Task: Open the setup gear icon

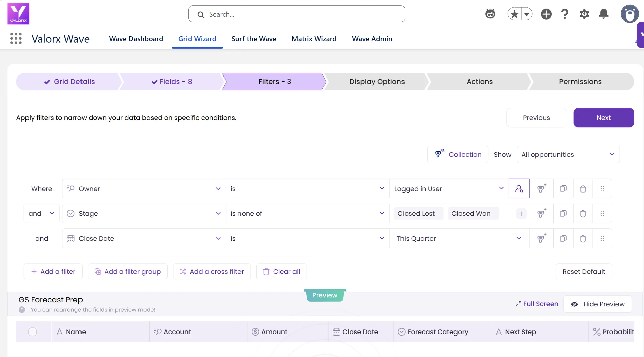Action: 584,14
